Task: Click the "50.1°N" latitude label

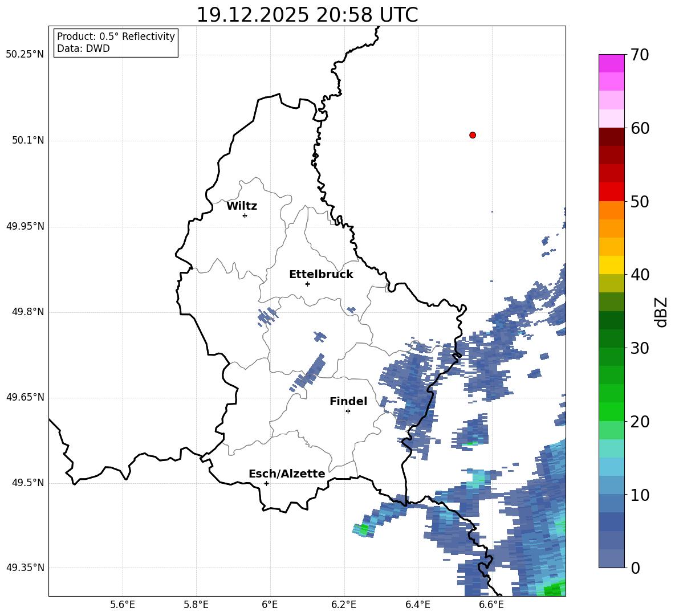Action: 28,141
